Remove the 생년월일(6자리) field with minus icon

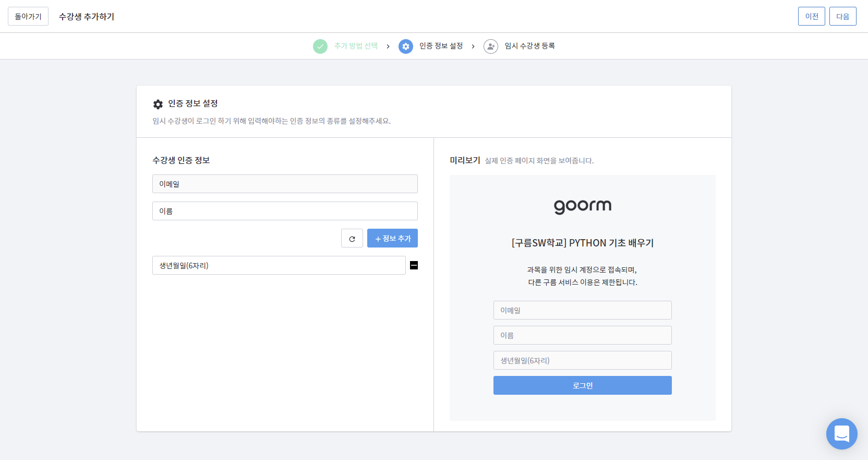pyautogui.click(x=414, y=265)
